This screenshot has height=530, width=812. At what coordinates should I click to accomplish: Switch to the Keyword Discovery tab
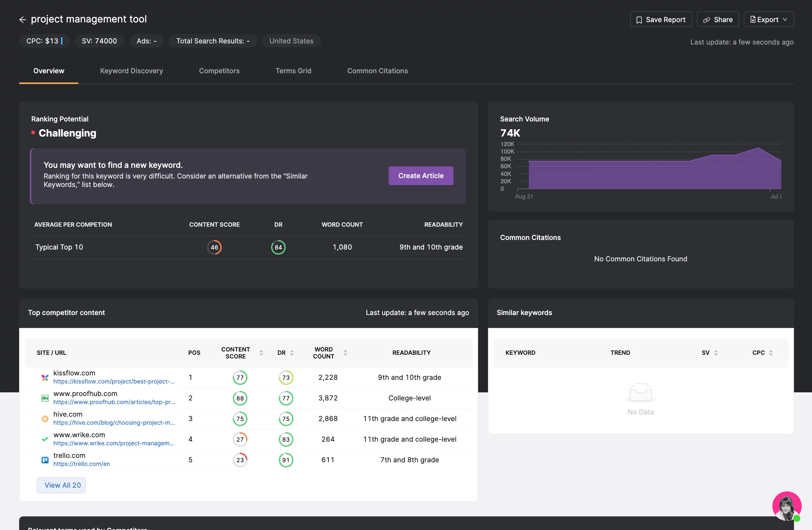131,70
